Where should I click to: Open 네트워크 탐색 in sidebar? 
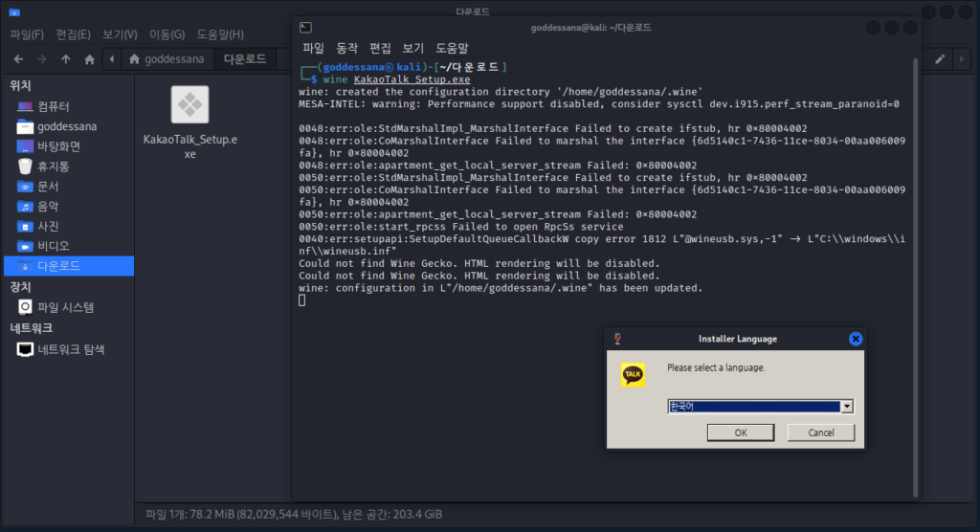[x=69, y=349]
